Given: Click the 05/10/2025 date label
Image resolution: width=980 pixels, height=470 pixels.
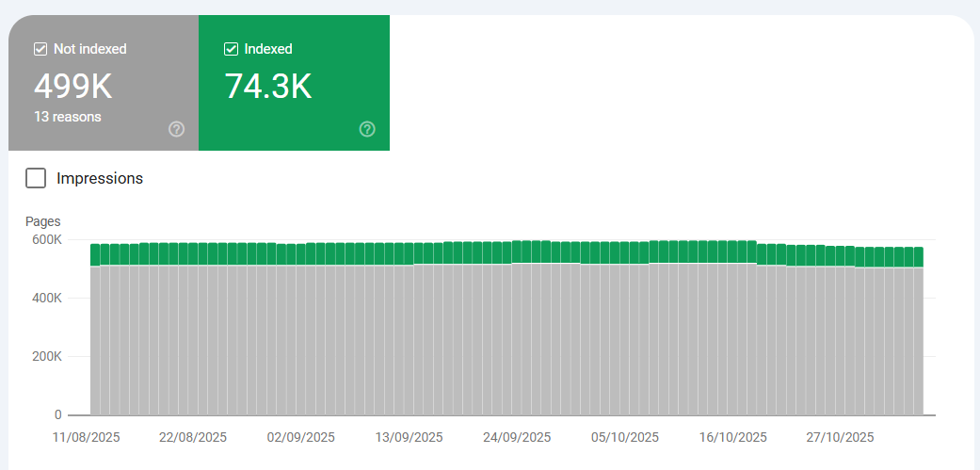Looking at the screenshot, I should (625, 438).
